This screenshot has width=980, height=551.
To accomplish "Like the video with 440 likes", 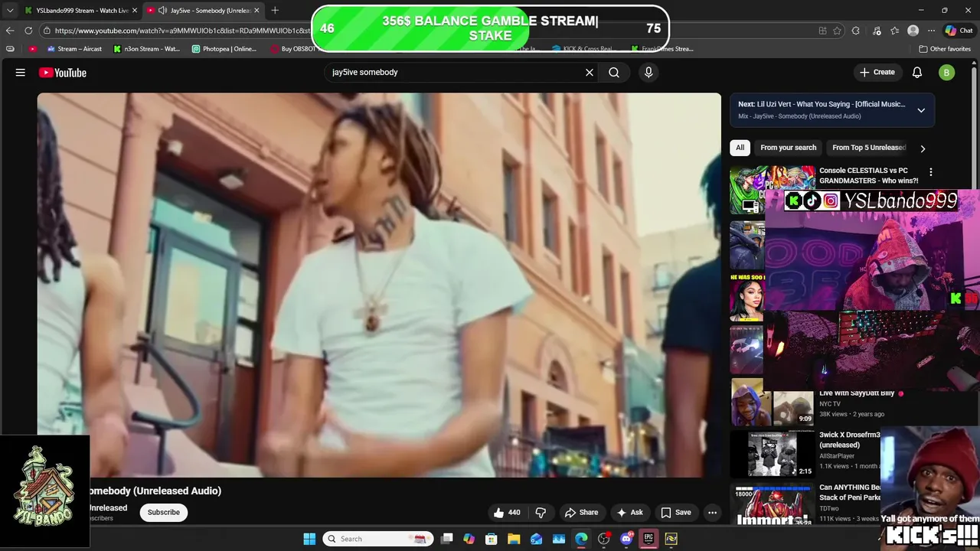I will 508,513.
